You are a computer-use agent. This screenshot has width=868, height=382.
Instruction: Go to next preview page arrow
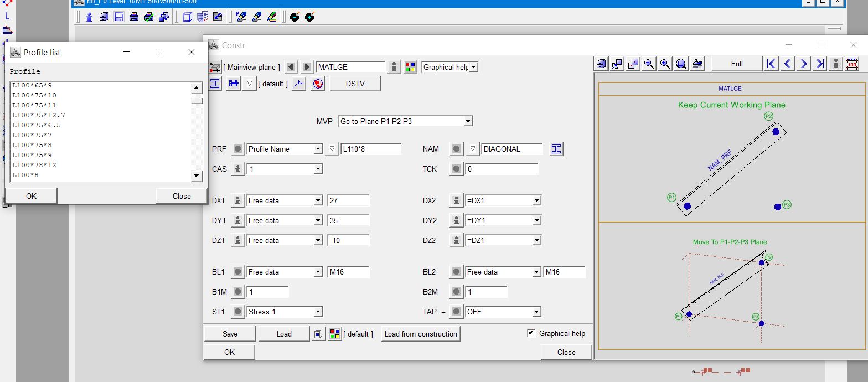(x=804, y=64)
